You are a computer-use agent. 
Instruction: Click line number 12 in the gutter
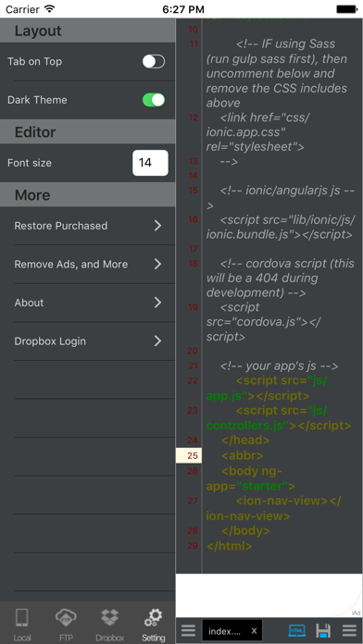(193, 118)
